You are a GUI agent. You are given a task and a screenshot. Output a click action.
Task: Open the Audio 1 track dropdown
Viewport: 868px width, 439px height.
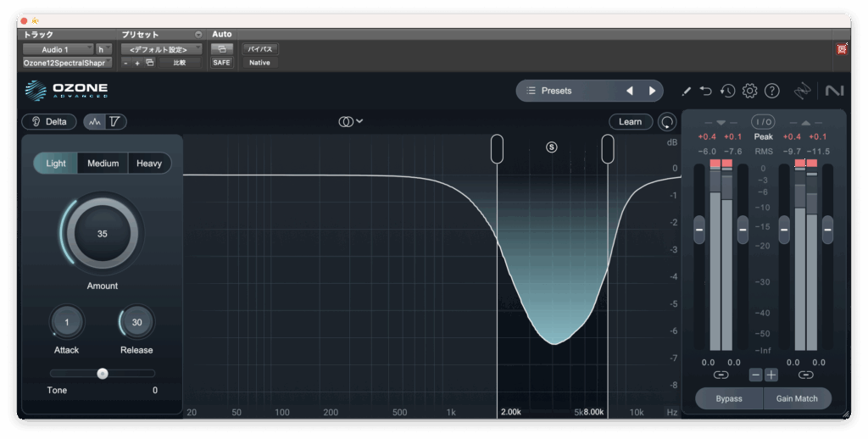[x=58, y=50]
